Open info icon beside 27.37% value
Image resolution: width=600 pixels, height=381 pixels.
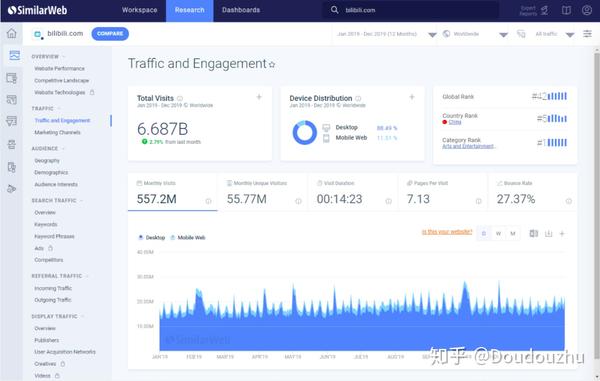coord(569,201)
